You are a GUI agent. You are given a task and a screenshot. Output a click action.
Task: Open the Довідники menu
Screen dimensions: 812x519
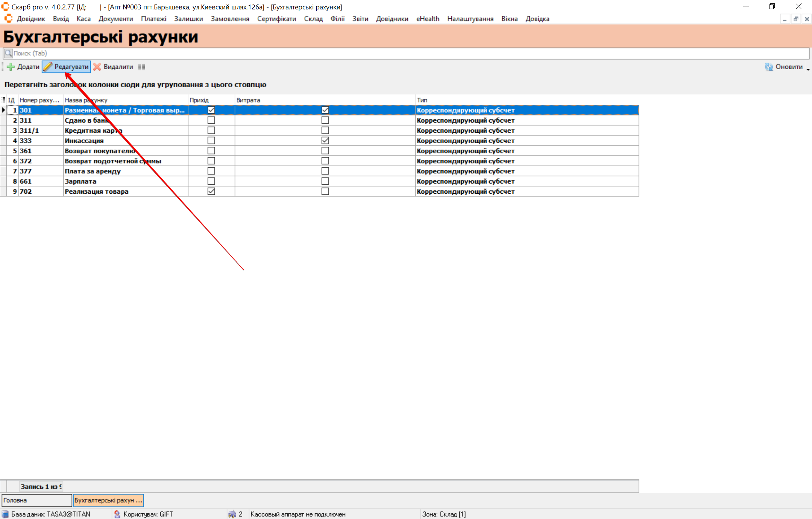[392, 19]
